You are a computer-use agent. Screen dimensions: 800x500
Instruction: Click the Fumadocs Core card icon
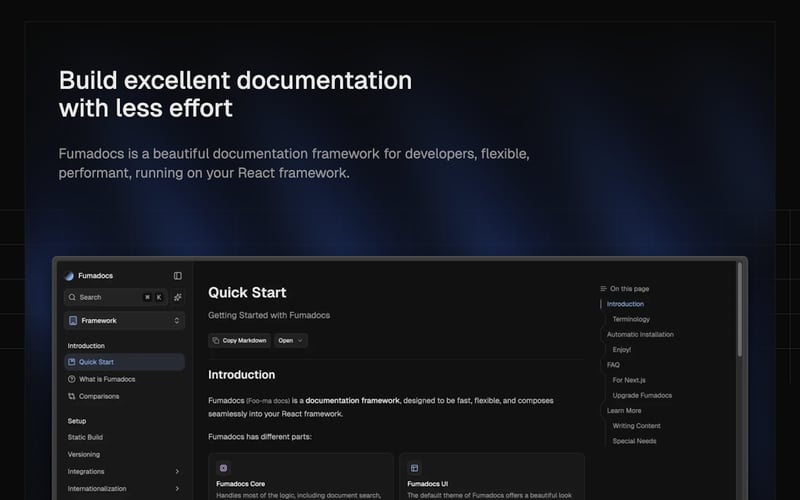223,468
